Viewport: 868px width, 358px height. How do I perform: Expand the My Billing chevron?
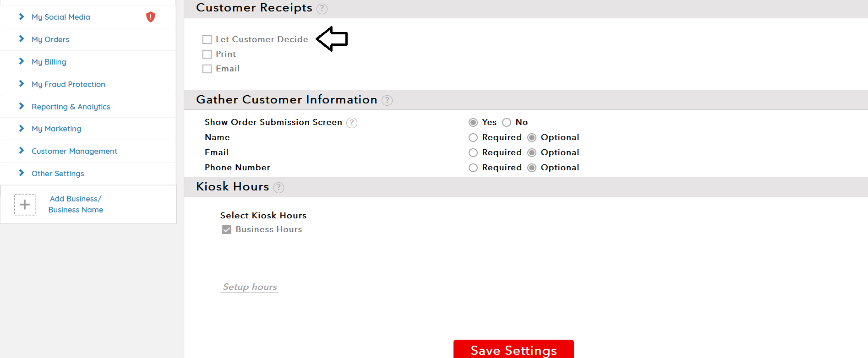pyautogui.click(x=21, y=61)
